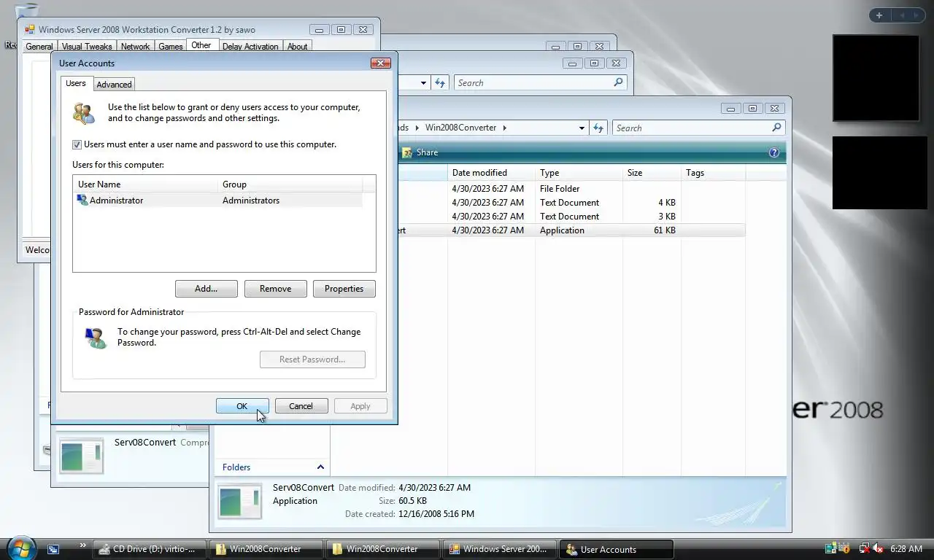Click the Remove user button

coord(275,288)
